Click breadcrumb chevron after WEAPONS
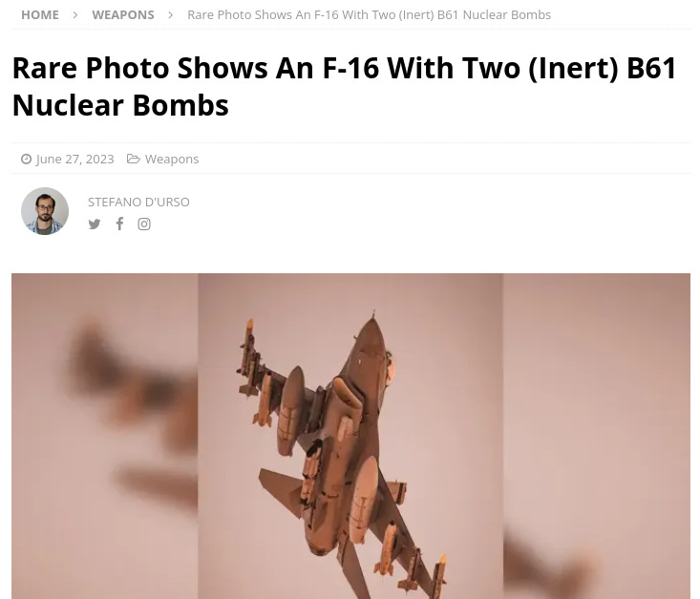700x599 pixels. 171,15
